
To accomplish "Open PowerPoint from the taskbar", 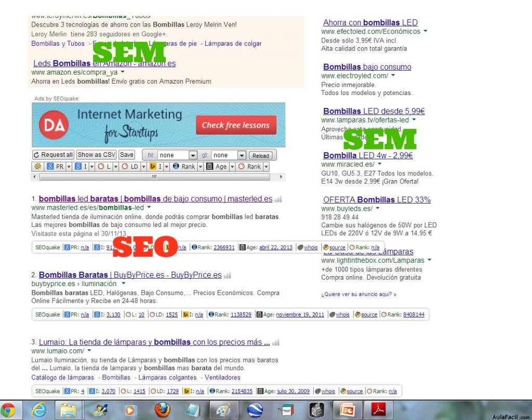I will tap(348, 410).
